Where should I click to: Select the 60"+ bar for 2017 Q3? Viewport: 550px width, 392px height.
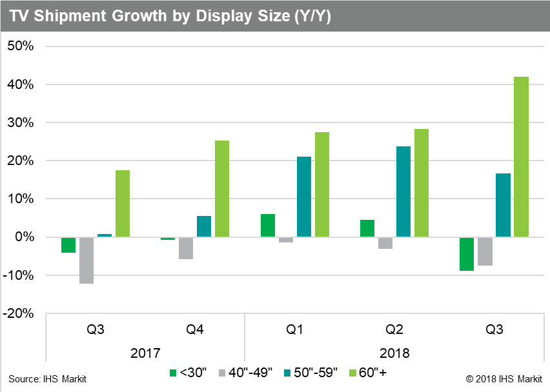click(x=123, y=204)
